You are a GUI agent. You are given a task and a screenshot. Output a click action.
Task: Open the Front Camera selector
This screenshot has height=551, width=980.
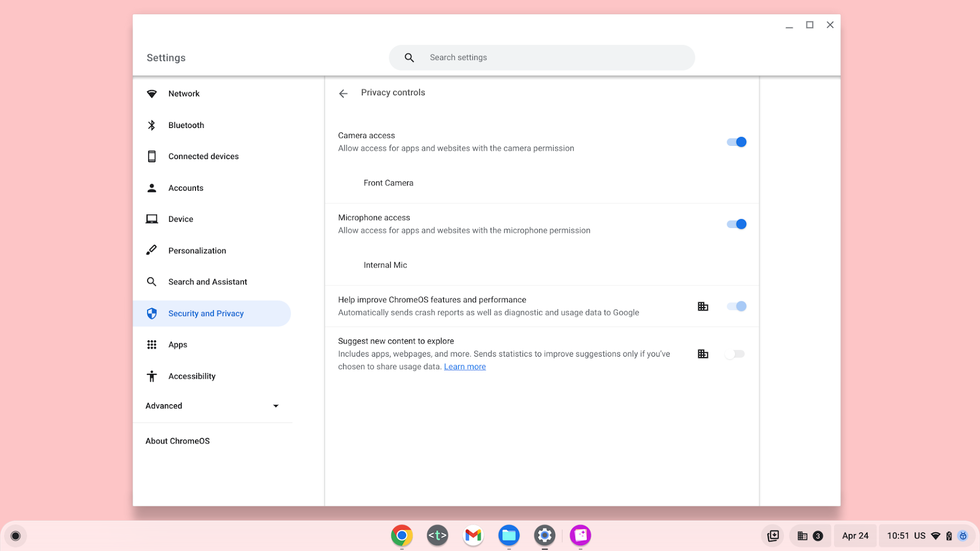point(388,183)
